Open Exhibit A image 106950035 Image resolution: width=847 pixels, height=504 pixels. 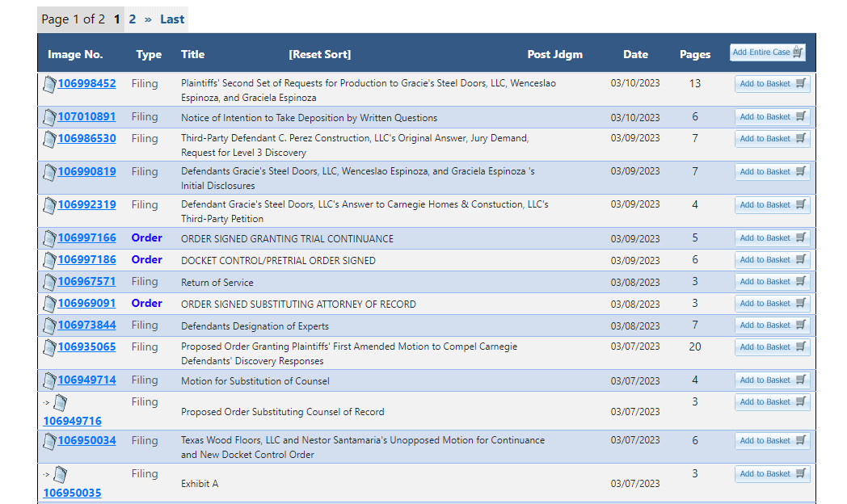click(73, 493)
